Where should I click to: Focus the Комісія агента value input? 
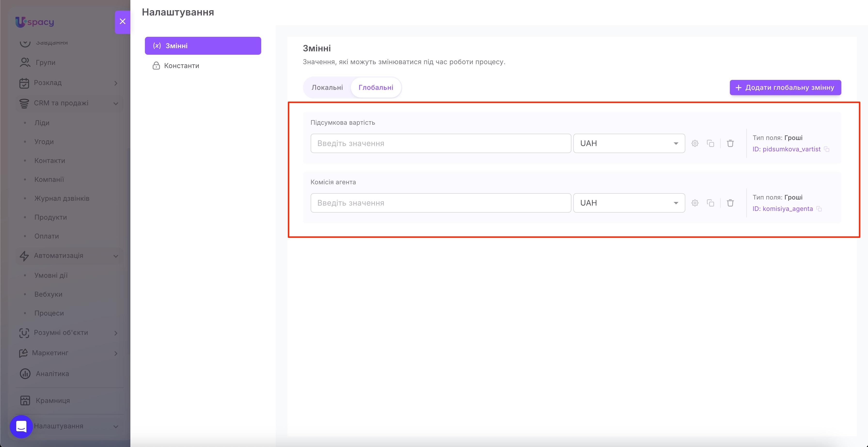pyautogui.click(x=441, y=203)
